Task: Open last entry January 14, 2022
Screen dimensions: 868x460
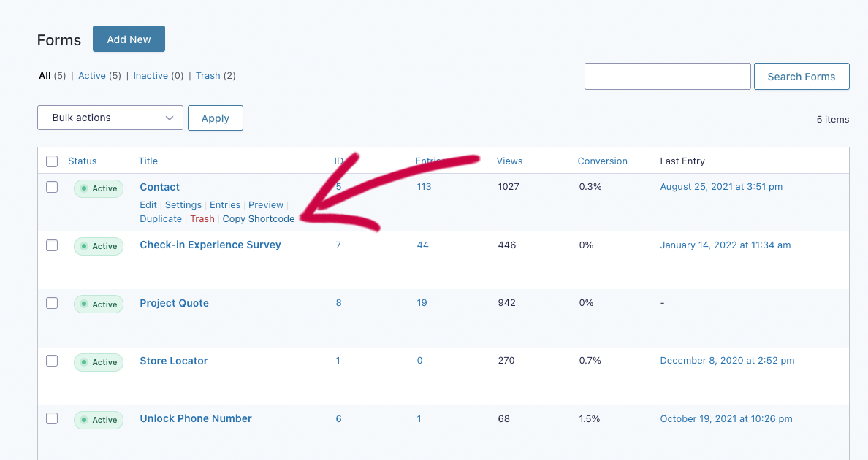Action: (726, 245)
